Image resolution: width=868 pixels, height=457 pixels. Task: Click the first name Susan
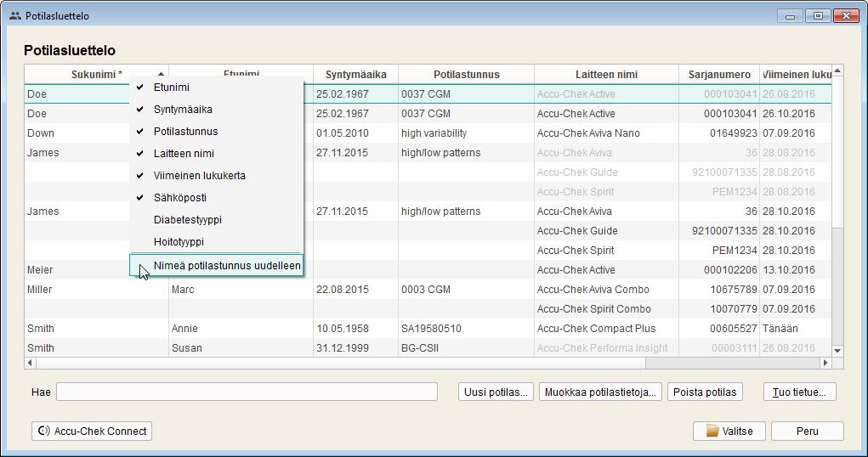point(186,348)
